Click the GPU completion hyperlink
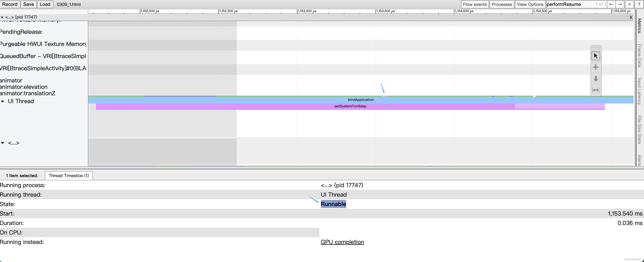 pyautogui.click(x=343, y=242)
